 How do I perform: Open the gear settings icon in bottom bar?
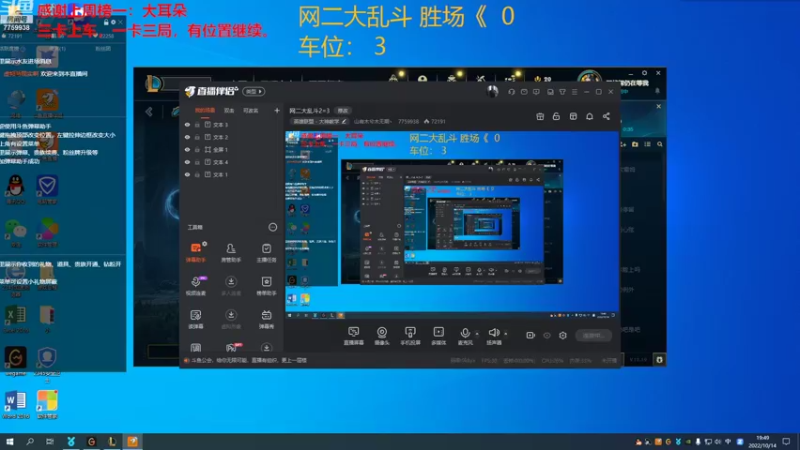pyautogui.click(x=563, y=335)
